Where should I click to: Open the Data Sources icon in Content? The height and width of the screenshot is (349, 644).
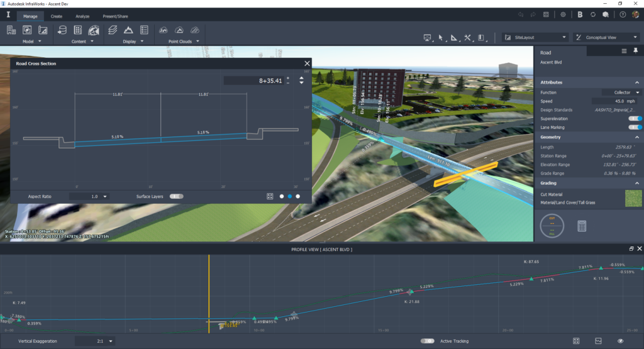(x=62, y=30)
